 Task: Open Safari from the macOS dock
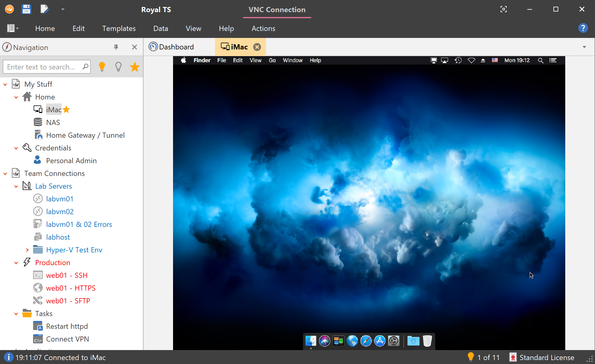[x=366, y=341]
